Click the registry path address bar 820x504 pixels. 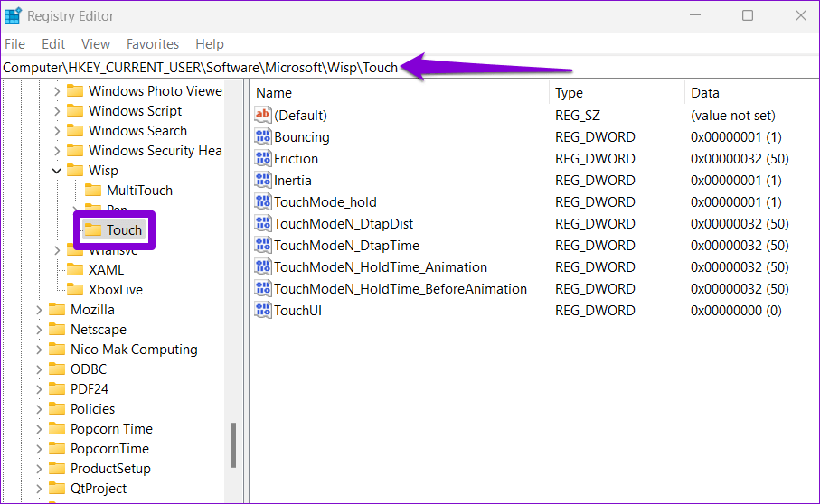click(x=410, y=68)
